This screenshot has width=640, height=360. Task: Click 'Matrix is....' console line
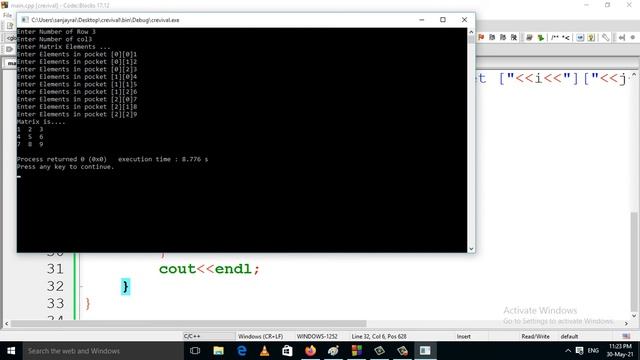click(41, 122)
